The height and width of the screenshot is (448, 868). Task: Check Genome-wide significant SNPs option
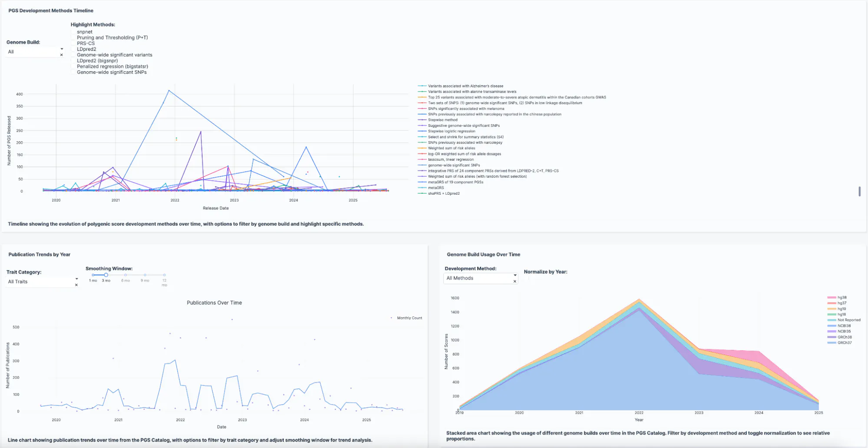[73, 72]
